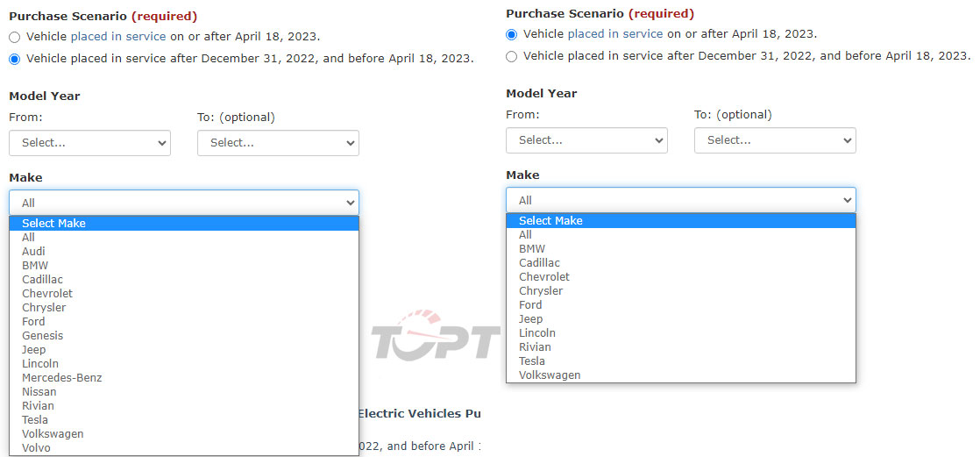Select Mercedes-Benz option in left list
Viewport: 980px width, 457px height.
point(184,377)
